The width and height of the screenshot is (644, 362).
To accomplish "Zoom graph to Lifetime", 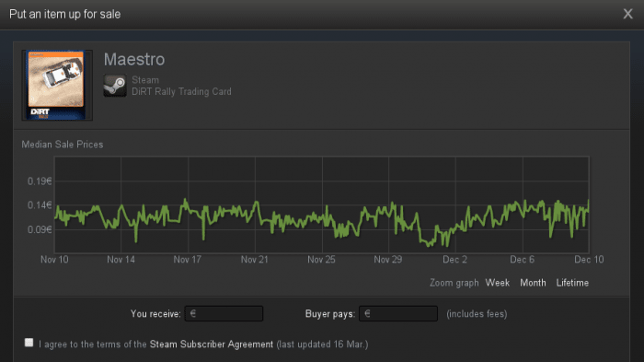I will coord(572,283).
